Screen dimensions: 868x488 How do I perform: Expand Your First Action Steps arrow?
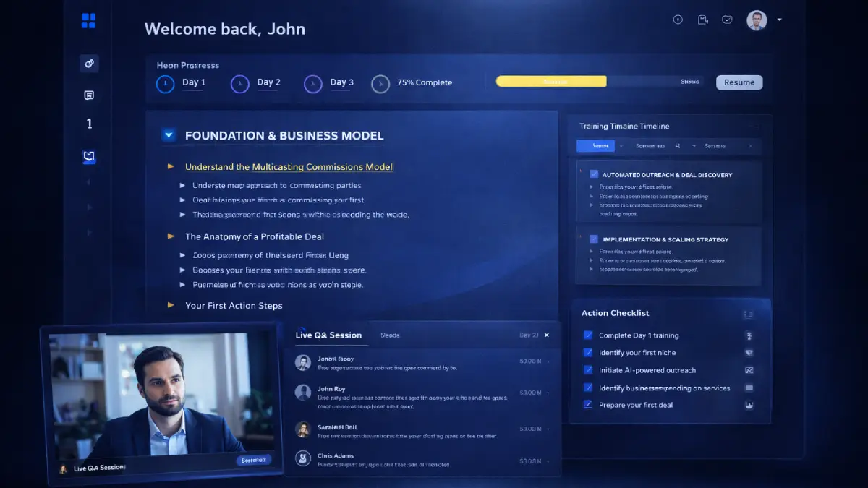click(171, 306)
